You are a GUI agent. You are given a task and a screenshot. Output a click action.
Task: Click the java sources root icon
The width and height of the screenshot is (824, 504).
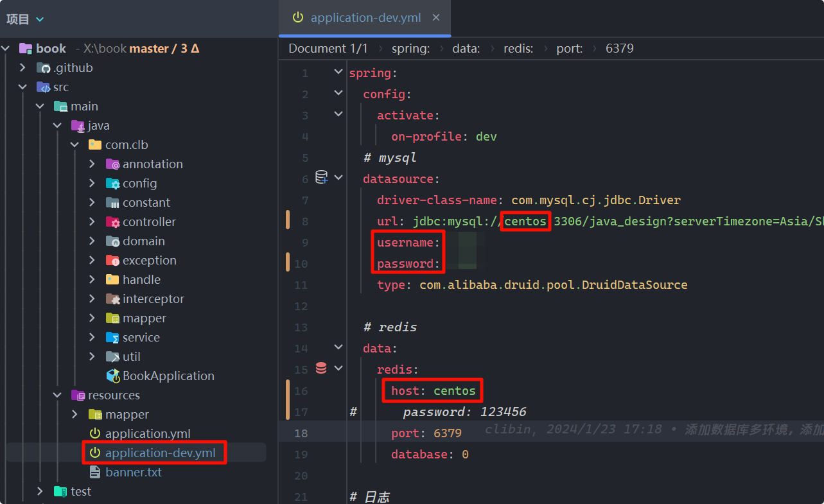coord(78,125)
